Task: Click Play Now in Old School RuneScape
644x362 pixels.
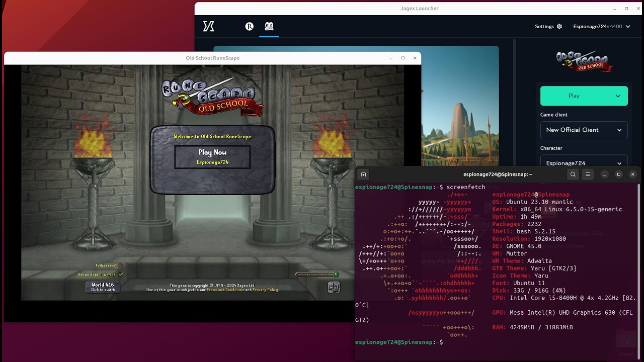Action: pyautogui.click(x=212, y=156)
